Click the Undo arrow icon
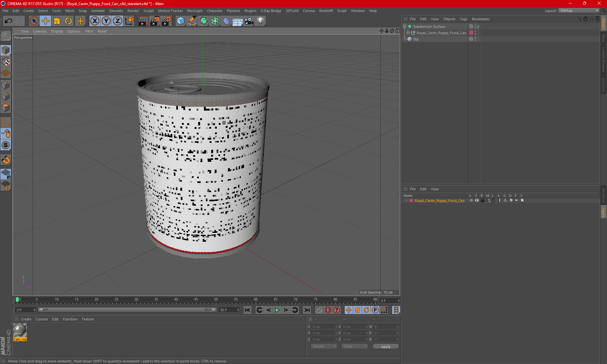 tap(9, 21)
